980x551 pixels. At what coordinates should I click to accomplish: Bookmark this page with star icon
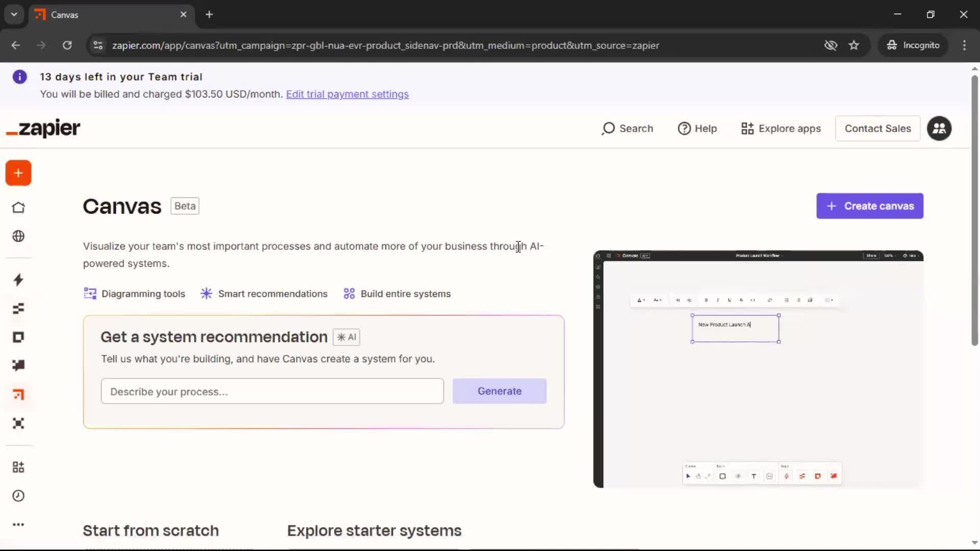coord(854,45)
